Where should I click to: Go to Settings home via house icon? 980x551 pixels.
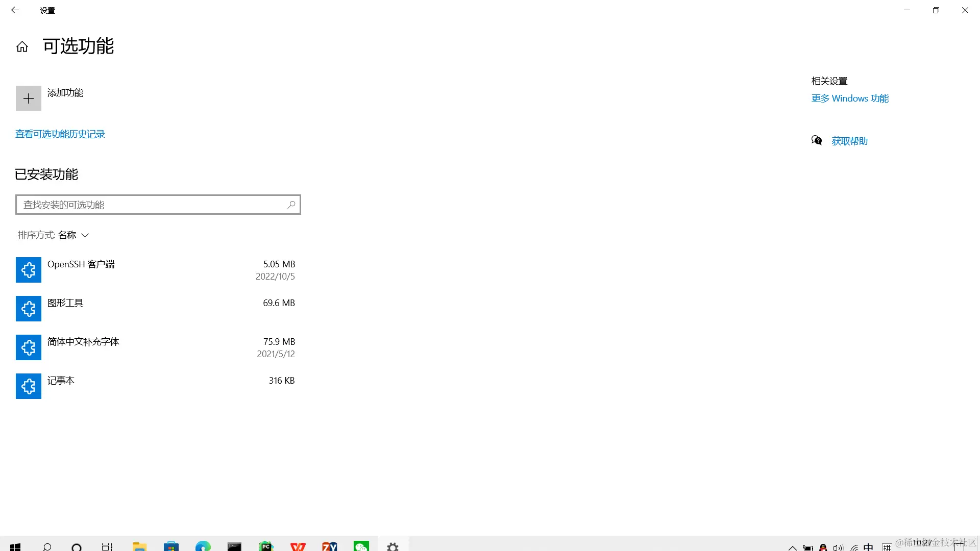[22, 47]
